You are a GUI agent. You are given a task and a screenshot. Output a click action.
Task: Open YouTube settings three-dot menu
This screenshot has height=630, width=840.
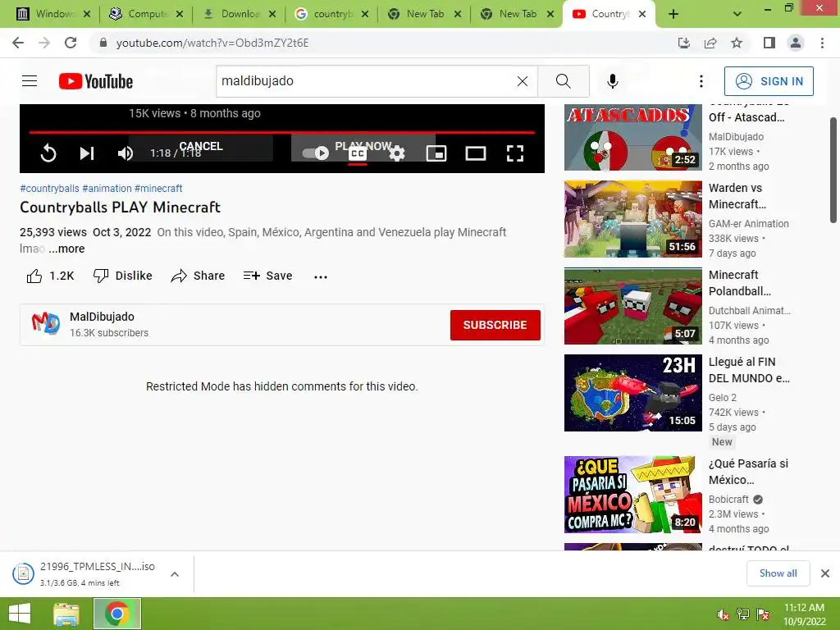coord(701,81)
